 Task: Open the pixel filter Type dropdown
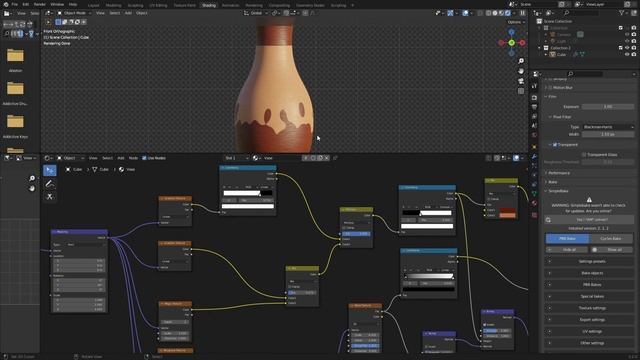[x=608, y=127]
